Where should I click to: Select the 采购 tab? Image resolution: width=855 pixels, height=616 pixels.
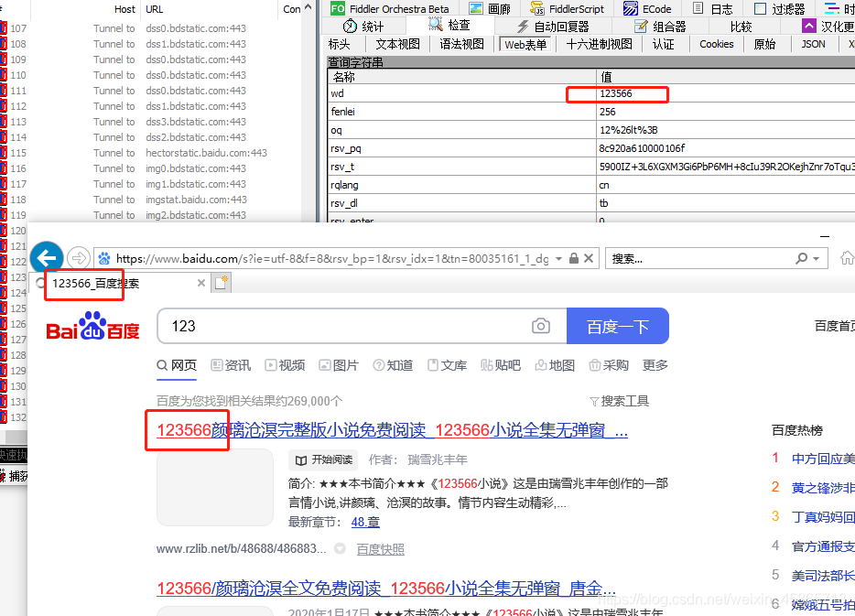(609, 365)
